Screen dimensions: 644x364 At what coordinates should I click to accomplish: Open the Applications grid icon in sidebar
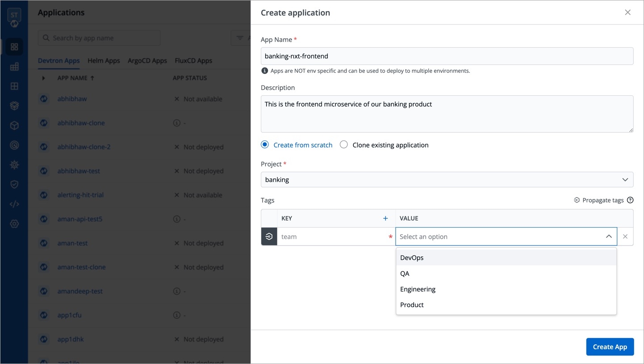pyautogui.click(x=14, y=47)
